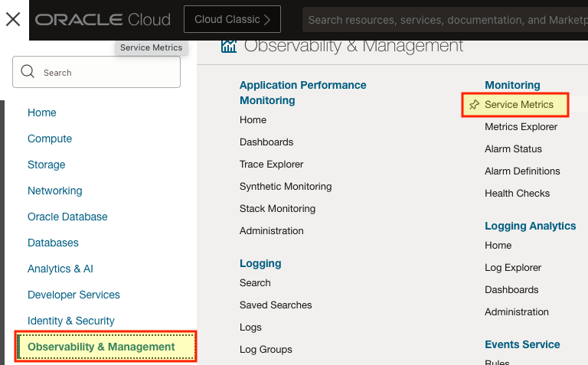Screen dimensions: 588x365
Task: Go to Alarm Definitions
Action: (522, 171)
